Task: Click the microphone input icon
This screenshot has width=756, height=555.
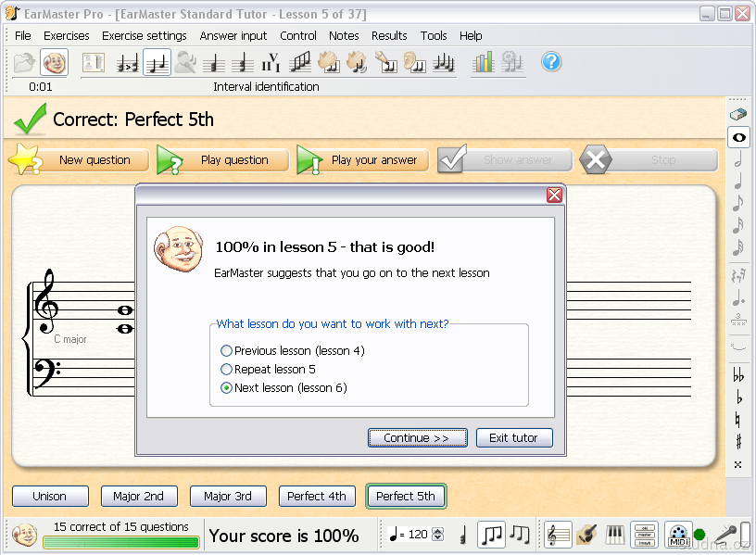Action: click(726, 535)
